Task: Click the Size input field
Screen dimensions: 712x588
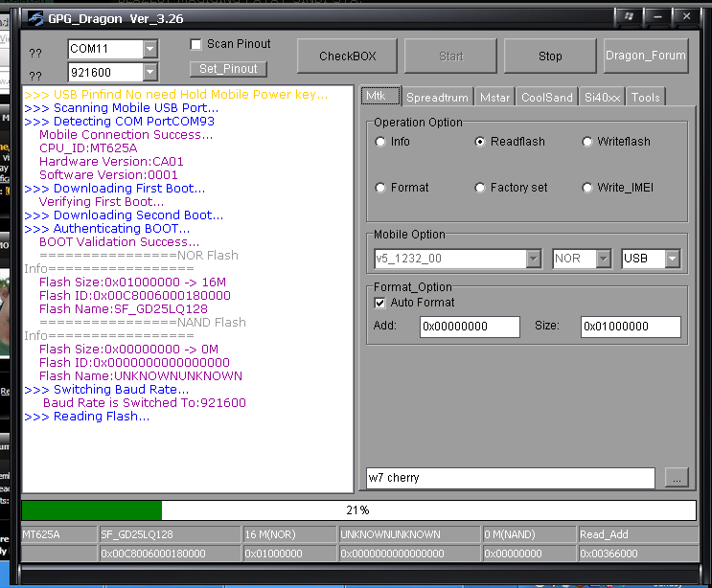Action: point(631,327)
